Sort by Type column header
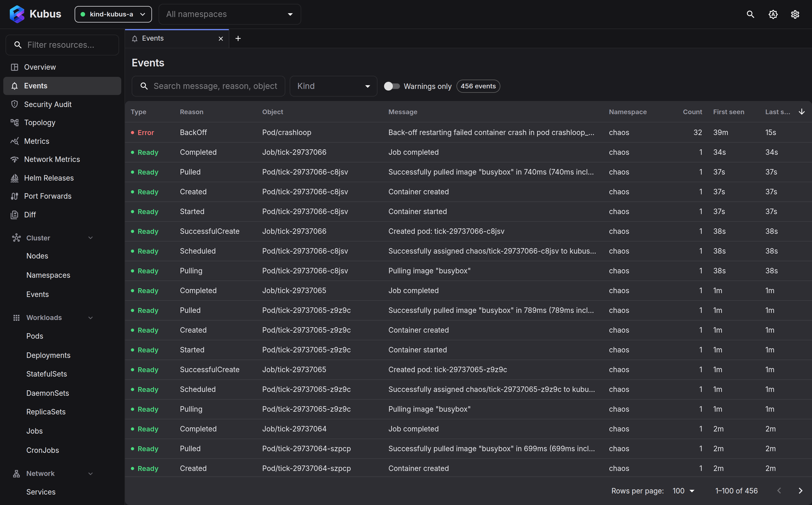The image size is (812, 505). click(139, 112)
